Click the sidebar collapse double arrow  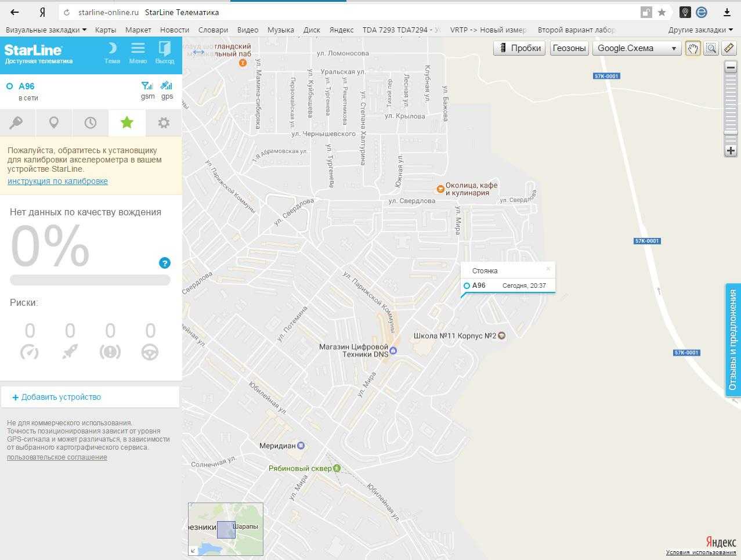(198, 52)
